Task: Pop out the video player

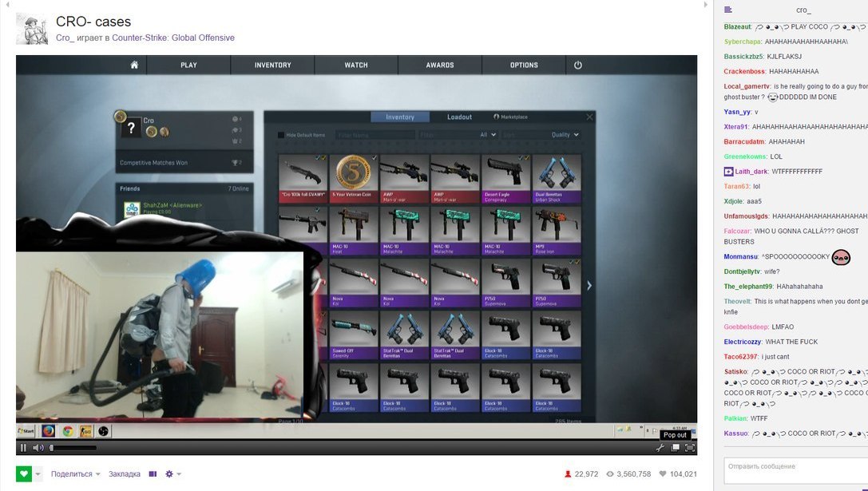Action: tap(675, 448)
